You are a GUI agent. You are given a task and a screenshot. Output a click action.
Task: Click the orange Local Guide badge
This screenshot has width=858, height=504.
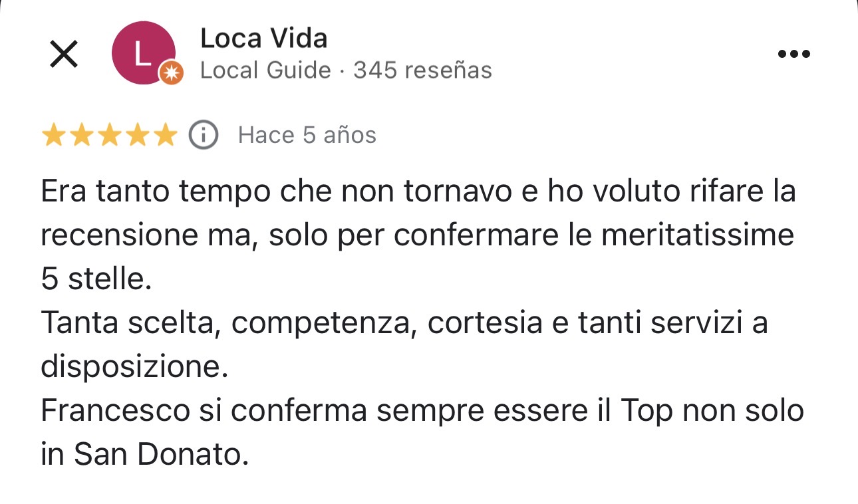pyautogui.click(x=171, y=73)
